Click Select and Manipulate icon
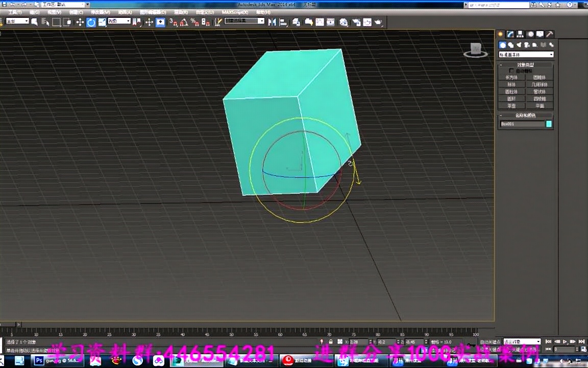Viewport: 588px width, 368px height. point(149,22)
